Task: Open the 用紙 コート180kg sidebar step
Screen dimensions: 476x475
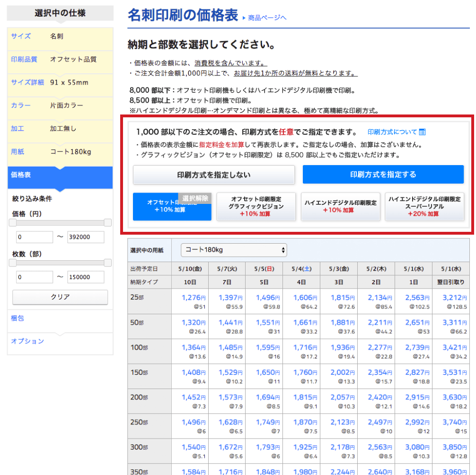Action: coord(60,152)
